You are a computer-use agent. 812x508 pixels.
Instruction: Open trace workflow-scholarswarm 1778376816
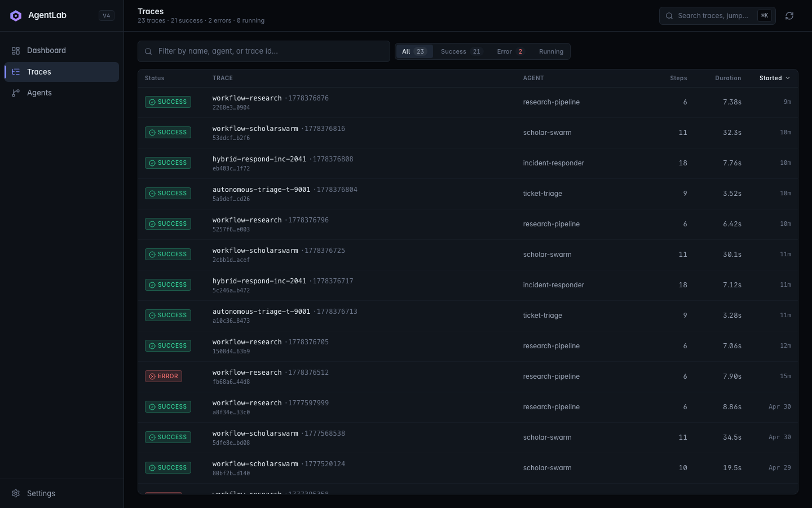[x=279, y=129]
